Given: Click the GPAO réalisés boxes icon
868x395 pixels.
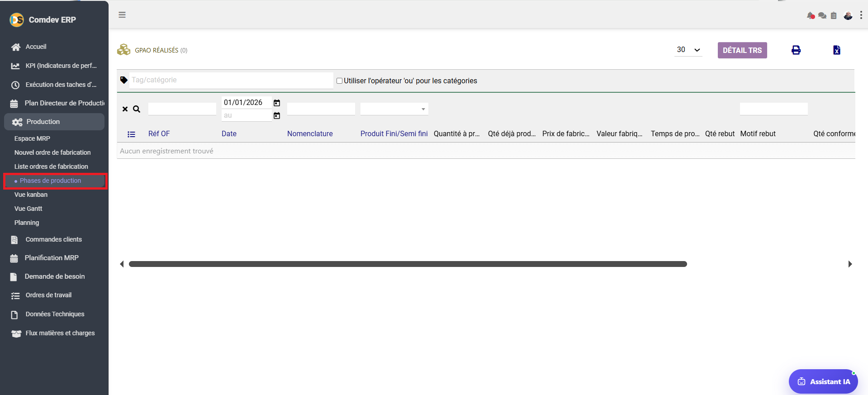Looking at the screenshot, I should coord(123,50).
